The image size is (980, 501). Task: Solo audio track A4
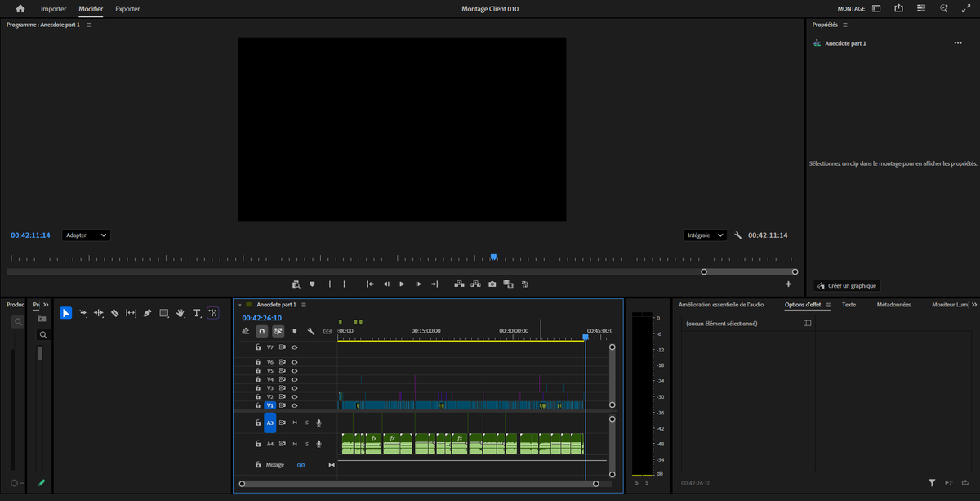coord(307,444)
